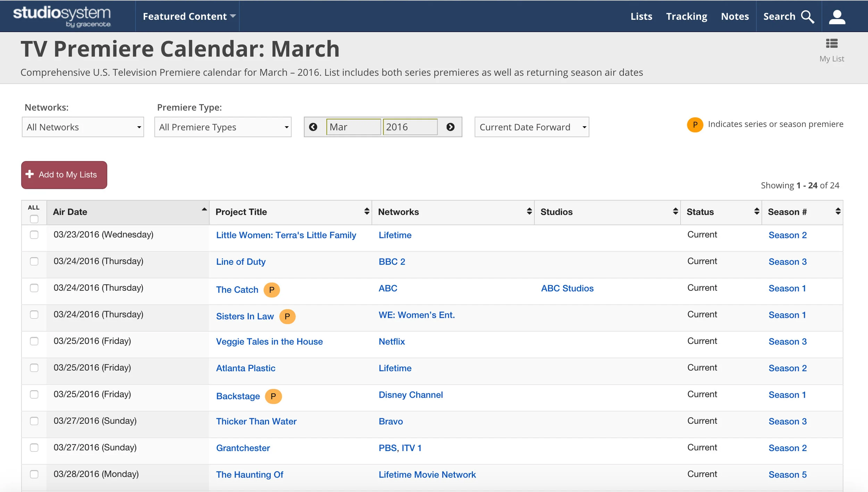Sort by the Season # column arrows
Screen dimensions: 868x492
coord(838,211)
